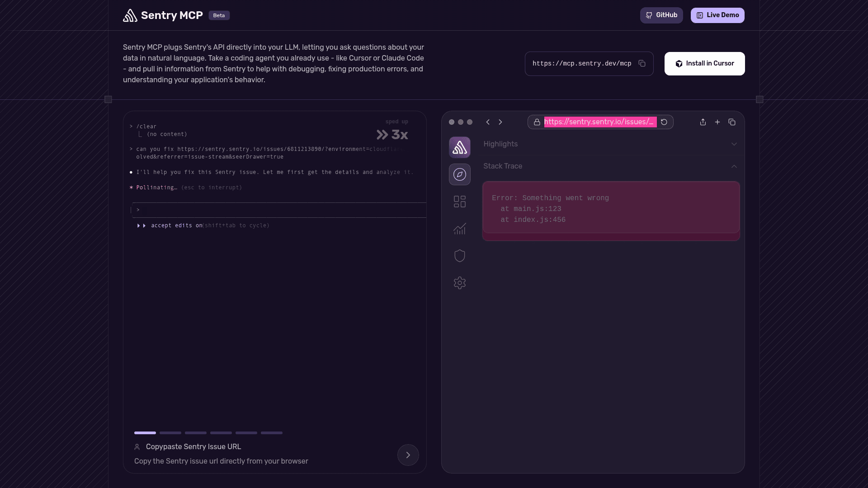The width and height of the screenshot is (868, 488).
Task: Open the Settings gear sidebar icon
Action: coord(460,283)
